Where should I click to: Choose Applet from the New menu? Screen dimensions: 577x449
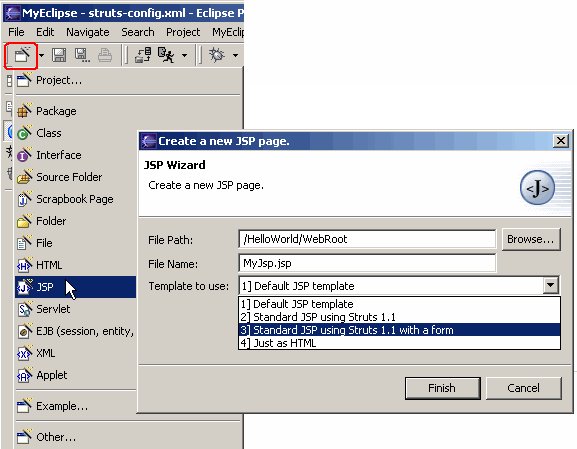click(76, 375)
